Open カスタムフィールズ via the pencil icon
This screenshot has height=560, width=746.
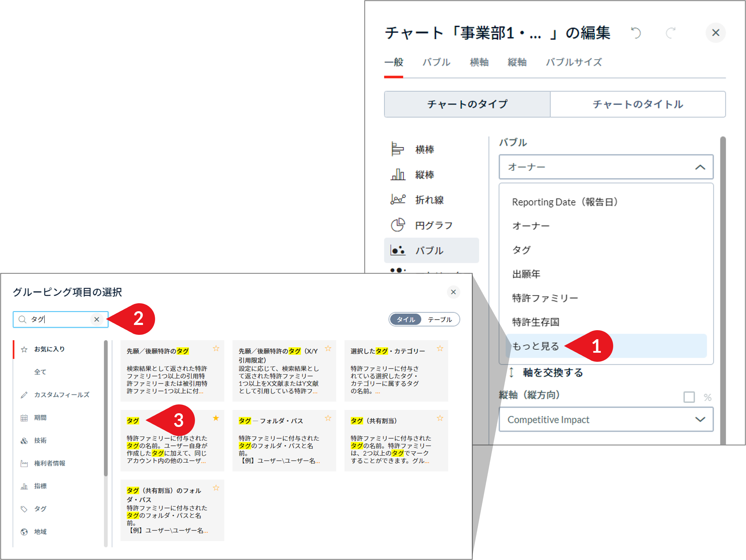pos(24,395)
